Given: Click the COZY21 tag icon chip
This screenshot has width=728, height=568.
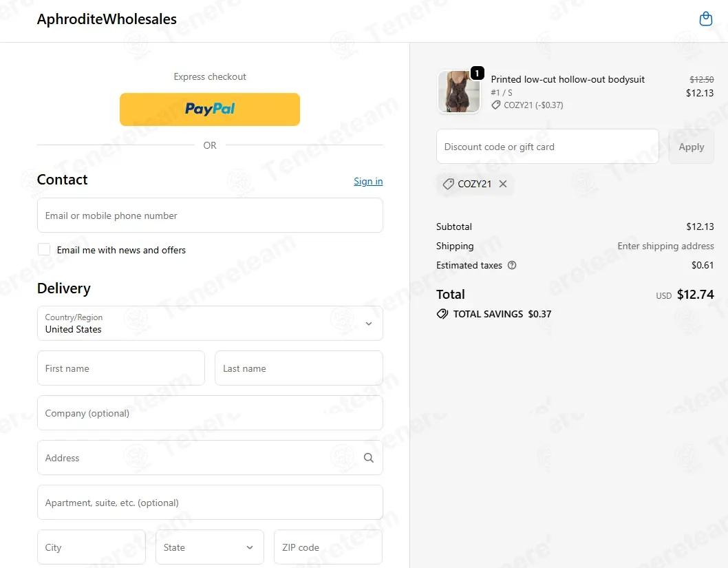Looking at the screenshot, I should click(x=448, y=184).
